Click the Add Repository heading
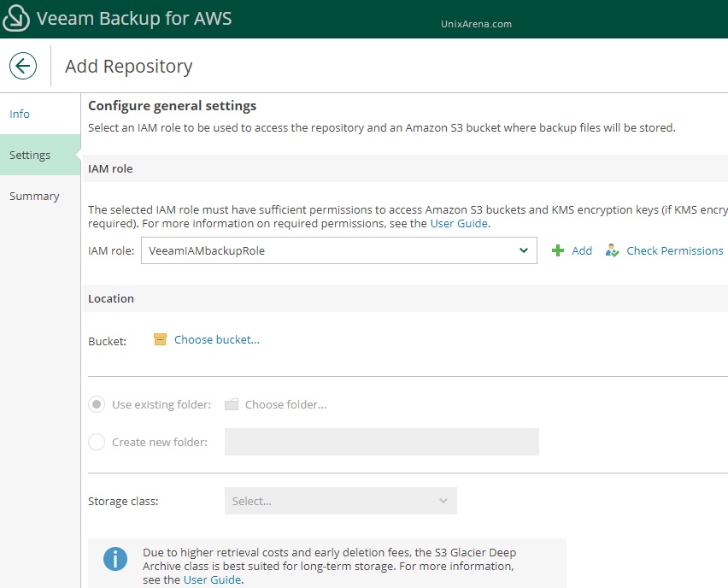Screen dimensions: 728x588 tap(129, 67)
